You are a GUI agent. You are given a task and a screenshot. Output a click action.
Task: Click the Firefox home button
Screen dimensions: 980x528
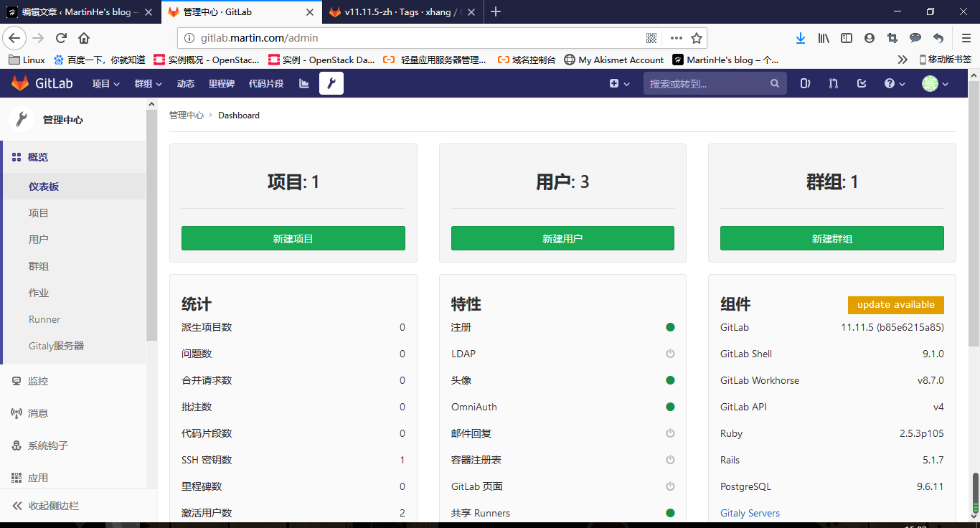tap(84, 38)
